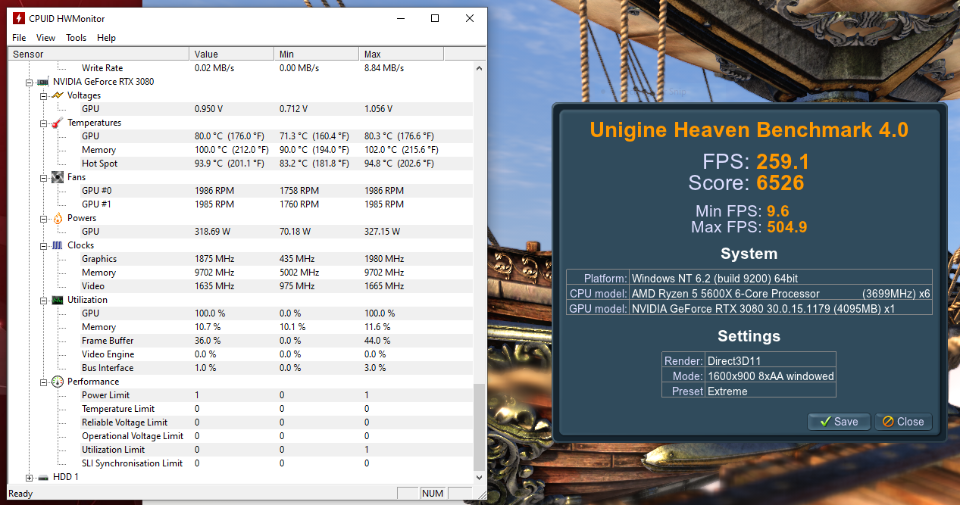Click the scrollbar down arrow in HWMonitor
Screen dimensions: 960x505
click(x=479, y=477)
